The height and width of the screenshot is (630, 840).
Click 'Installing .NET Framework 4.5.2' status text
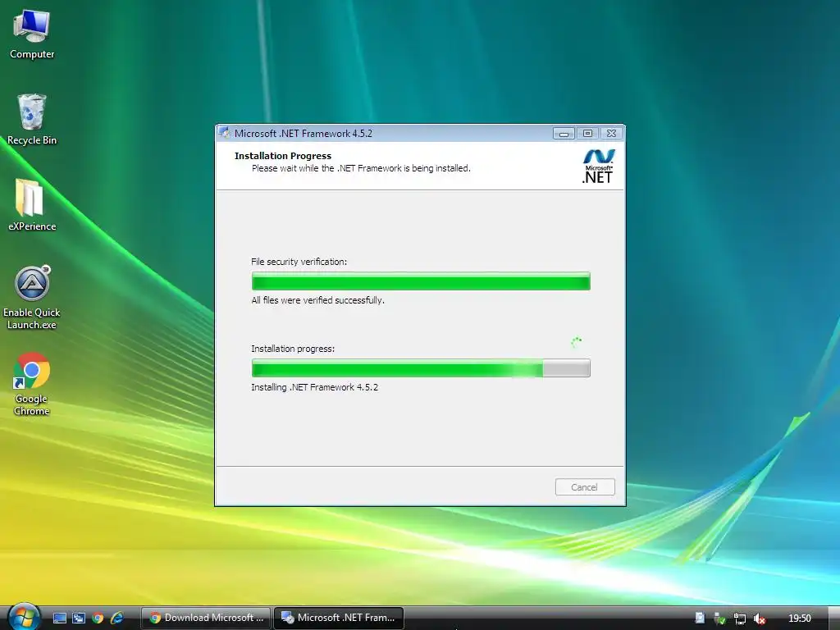[x=314, y=387]
